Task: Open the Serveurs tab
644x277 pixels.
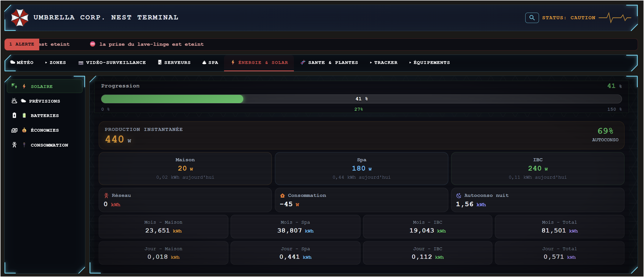Action: 174,62
